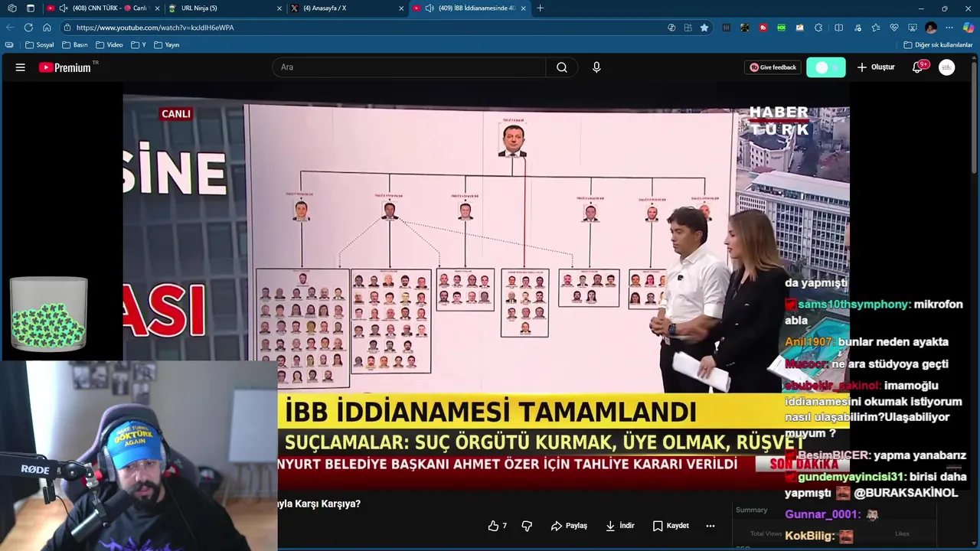The width and height of the screenshot is (980, 551).
Task: Switch to the Anasayfa / X tab
Action: 348,8
